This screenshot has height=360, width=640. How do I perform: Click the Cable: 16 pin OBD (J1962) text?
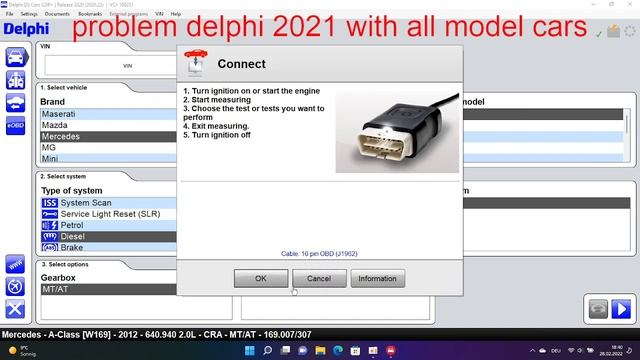point(319,253)
